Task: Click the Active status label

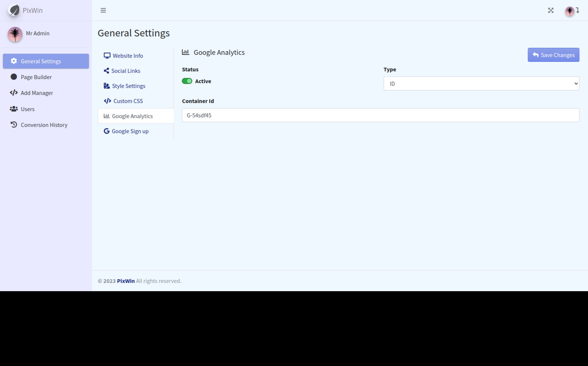Action: coord(203,81)
